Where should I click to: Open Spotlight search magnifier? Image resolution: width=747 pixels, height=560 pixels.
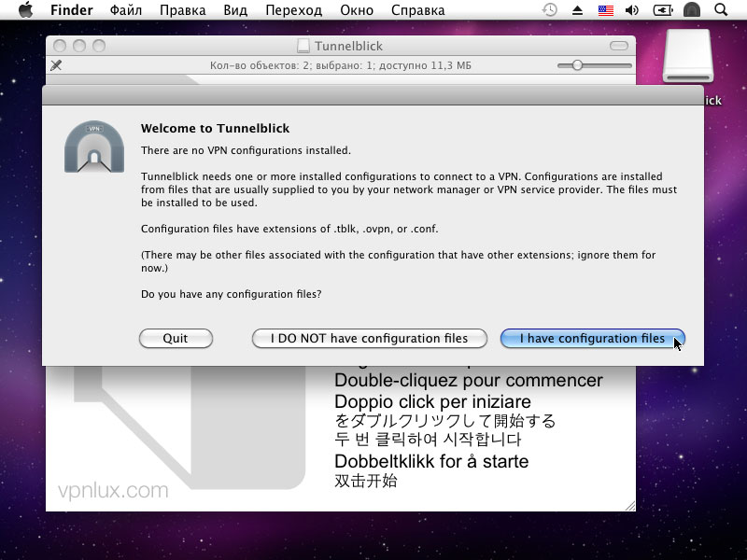721,9
